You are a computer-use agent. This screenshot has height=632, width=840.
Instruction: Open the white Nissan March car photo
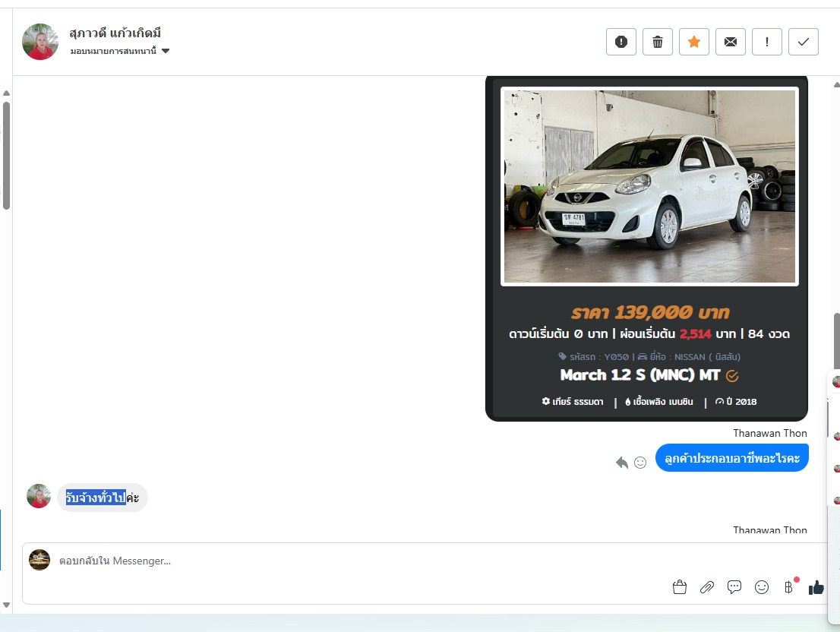(x=649, y=186)
